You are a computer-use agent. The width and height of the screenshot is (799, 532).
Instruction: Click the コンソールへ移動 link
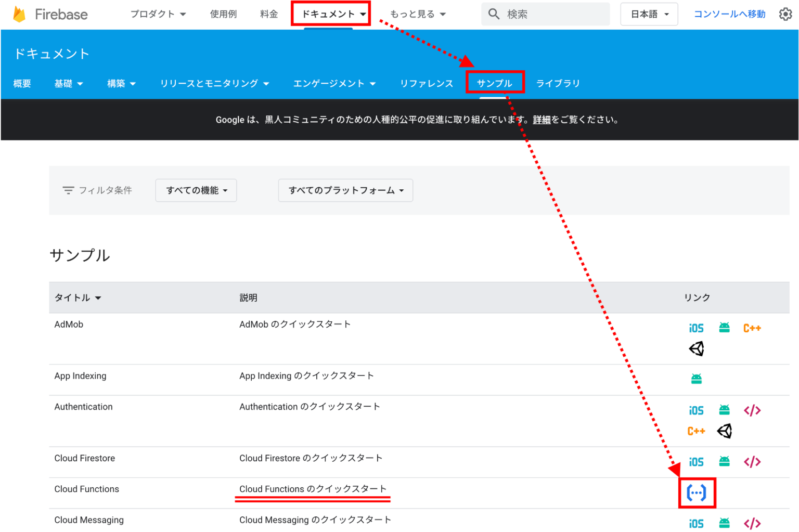729,14
